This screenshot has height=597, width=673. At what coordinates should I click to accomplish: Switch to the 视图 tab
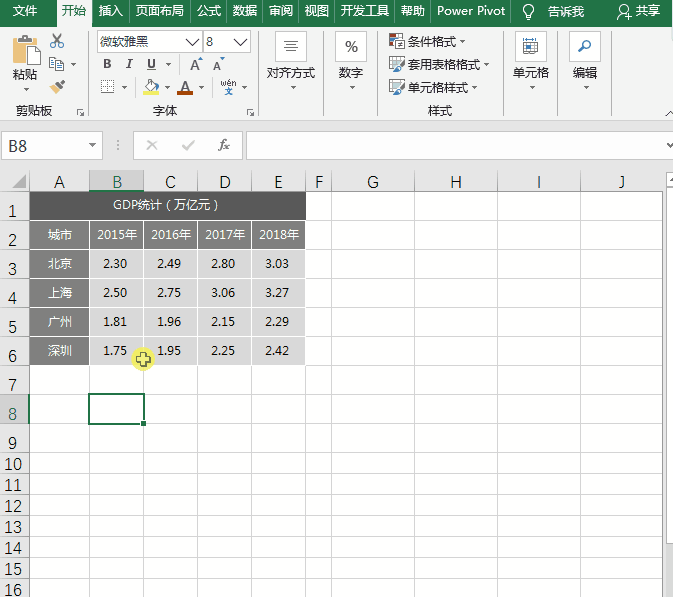click(x=316, y=11)
